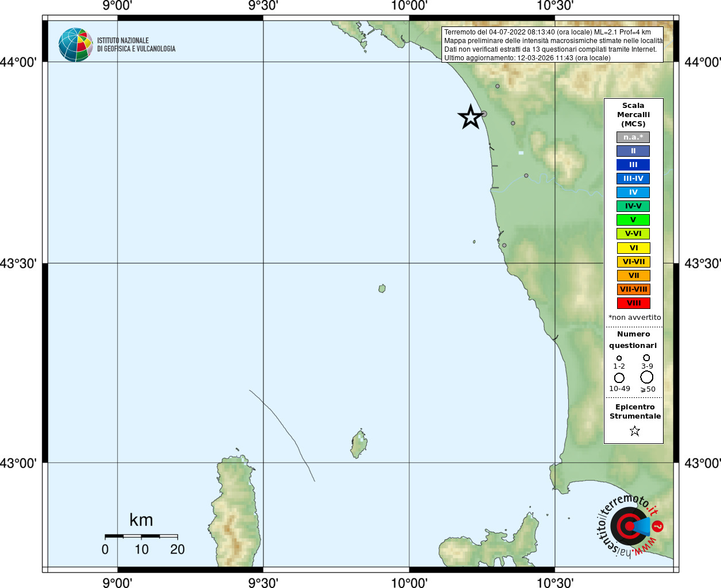Select the IV intensity legend swatch
This screenshot has width=721, height=588.
tap(633, 192)
